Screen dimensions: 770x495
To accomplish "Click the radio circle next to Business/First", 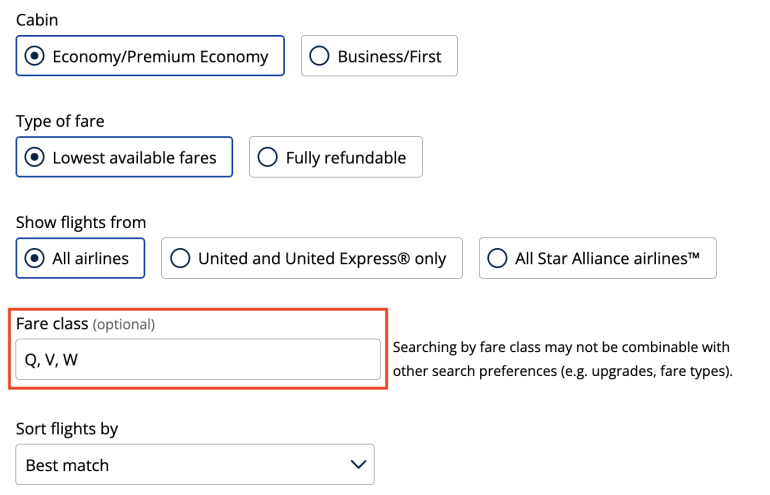I will (319, 56).
